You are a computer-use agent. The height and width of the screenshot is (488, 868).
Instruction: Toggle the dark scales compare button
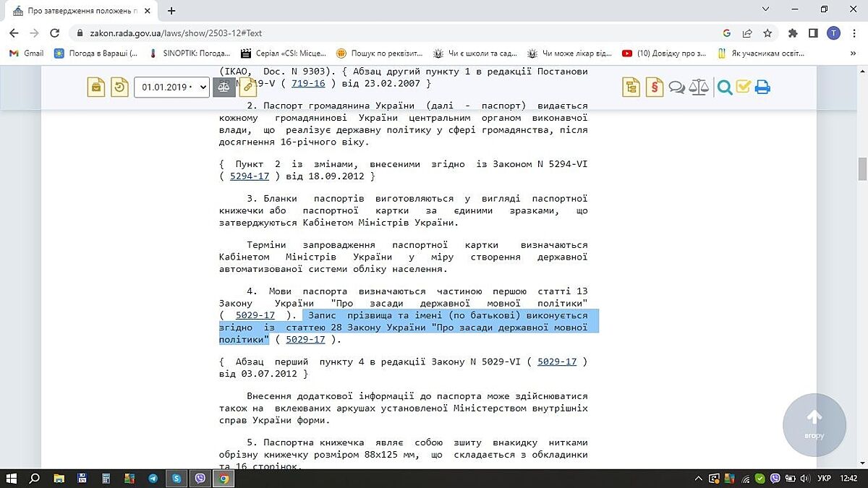(x=224, y=87)
